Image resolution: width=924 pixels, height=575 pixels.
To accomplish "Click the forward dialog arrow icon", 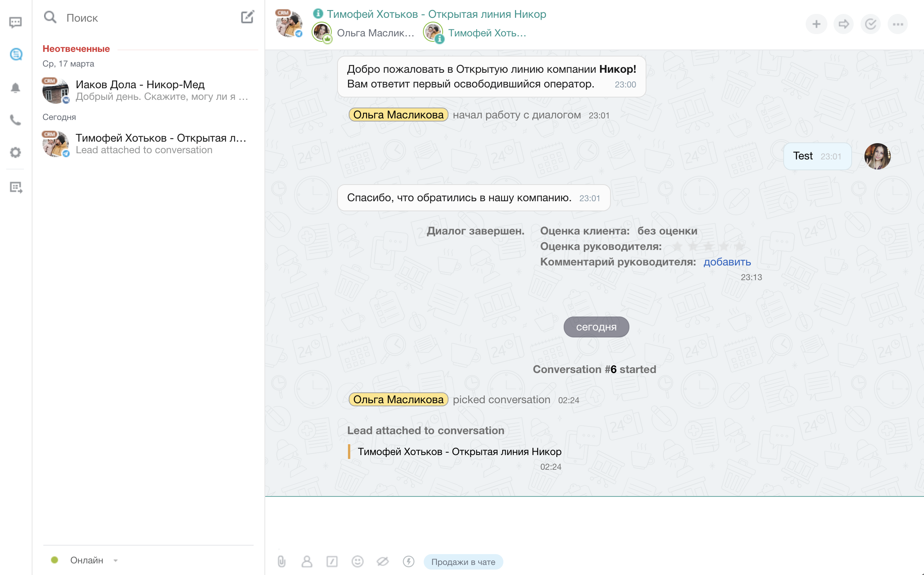I will point(843,24).
